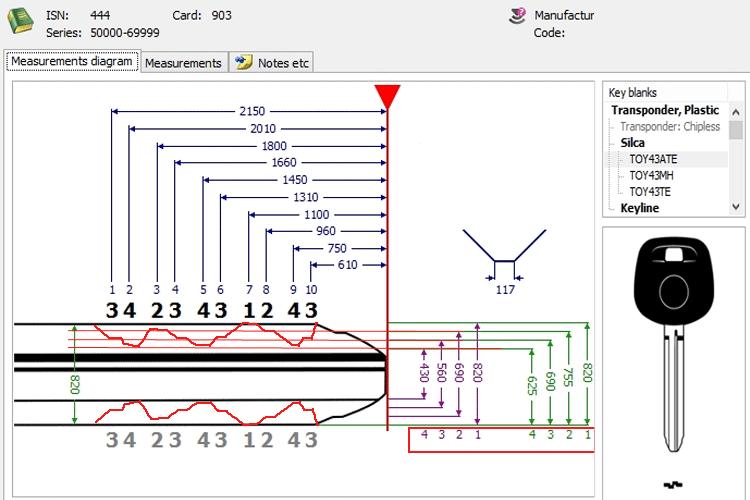
Task: Choose the TOY43MH key blank
Action: pos(651,175)
